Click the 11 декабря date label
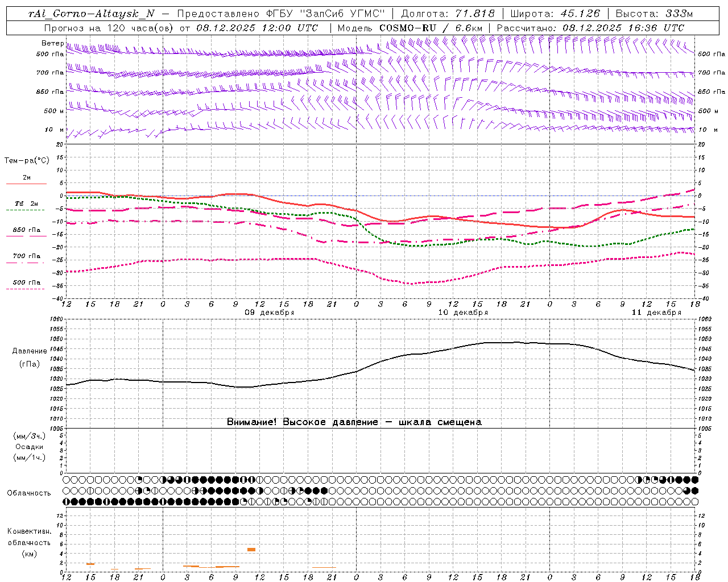728x582 pixels. (656, 313)
